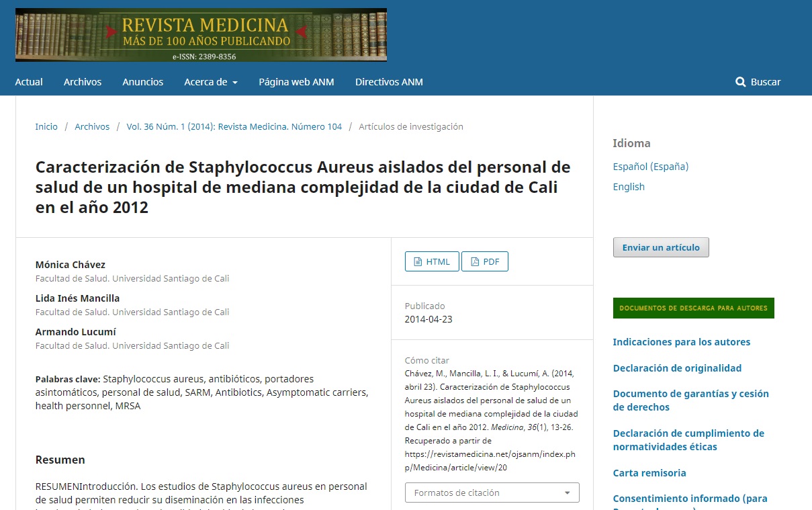Go to the Actual issue page
This screenshot has width=812, height=510.
29,82
